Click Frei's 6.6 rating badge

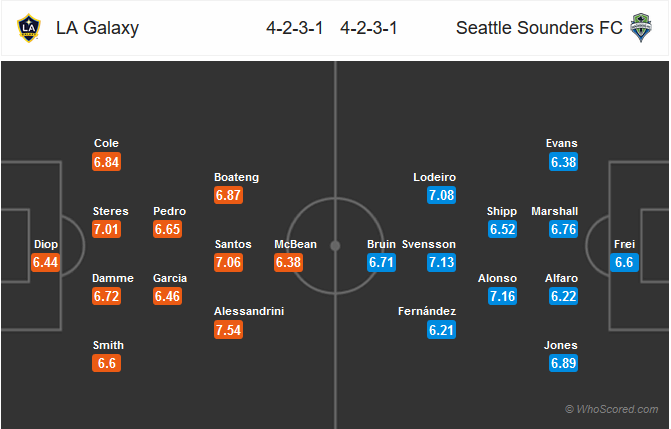tap(624, 262)
